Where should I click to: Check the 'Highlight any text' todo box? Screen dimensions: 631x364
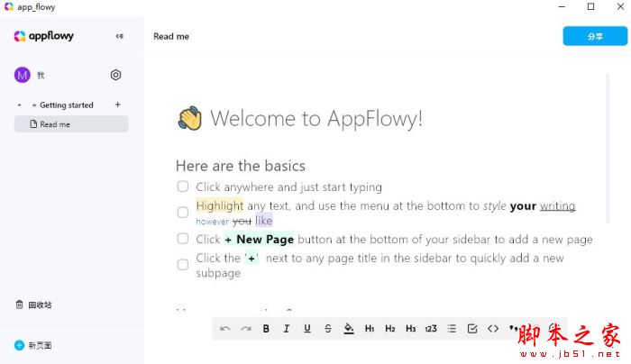coord(183,212)
